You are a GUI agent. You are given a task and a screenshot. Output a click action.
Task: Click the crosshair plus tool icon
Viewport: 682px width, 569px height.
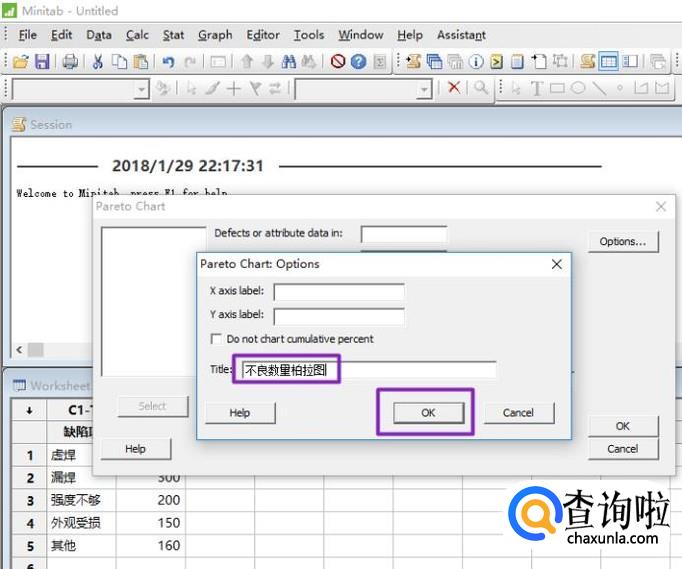pyautogui.click(x=234, y=89)
